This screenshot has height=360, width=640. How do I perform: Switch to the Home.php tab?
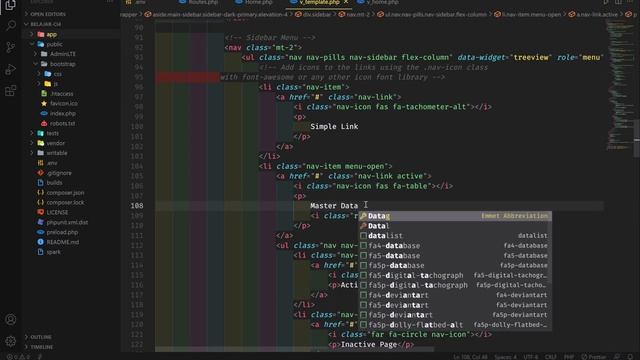[x=254, y=2]
